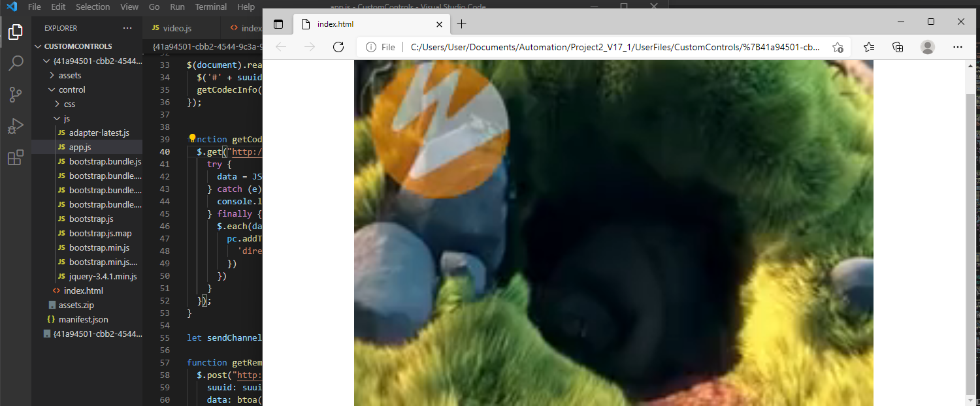980x406 pixels.
Task: Open the Run and Debug view
Action: point(16,126)
